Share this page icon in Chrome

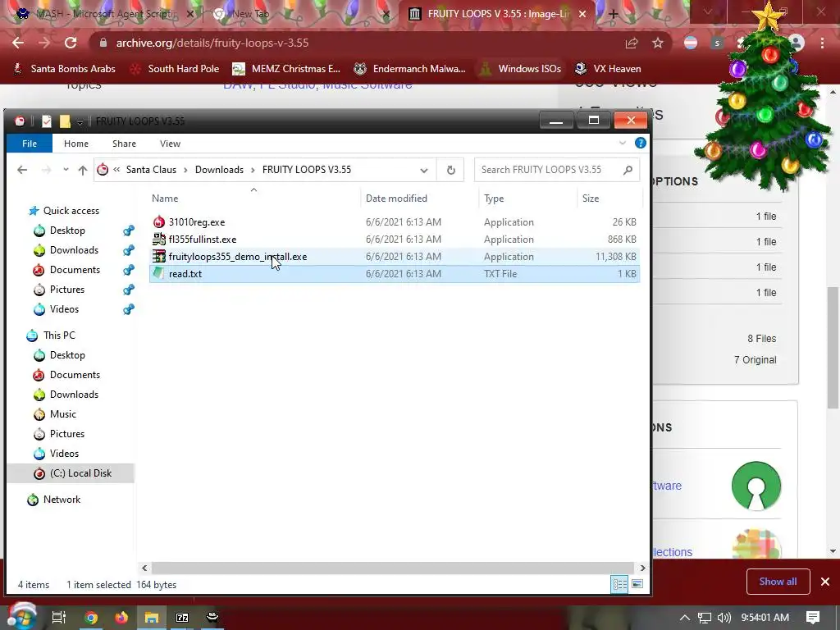tap(632, 43)
